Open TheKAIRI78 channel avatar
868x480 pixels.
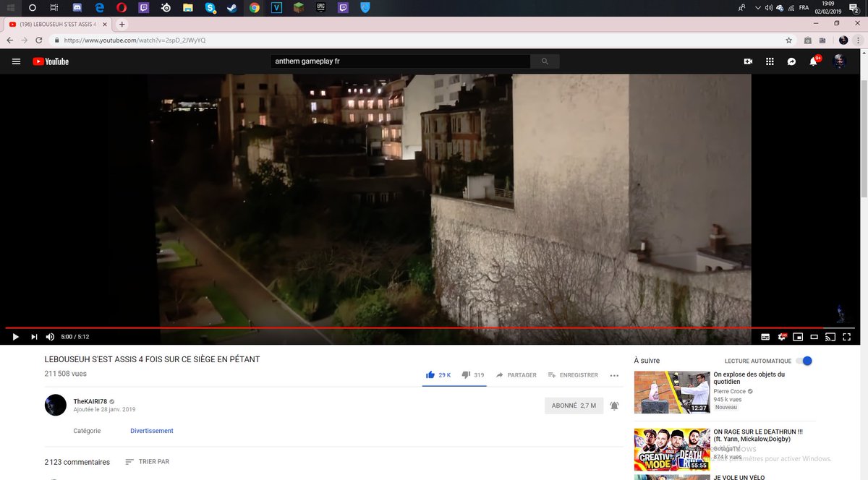coord(56,405)
